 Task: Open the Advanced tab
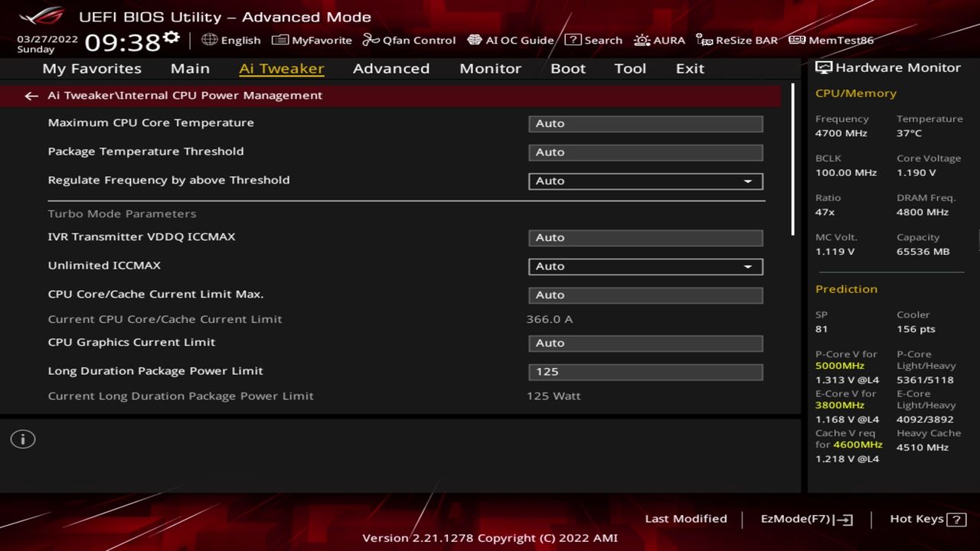(x=391, y=68)
